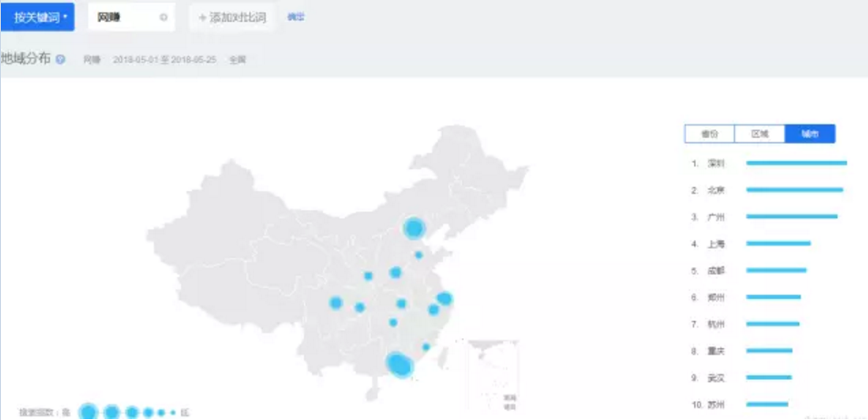Click the 2018-05-01 至 2018-05-25 date range
Screen dimensions: 868x420
click(165, 60)
